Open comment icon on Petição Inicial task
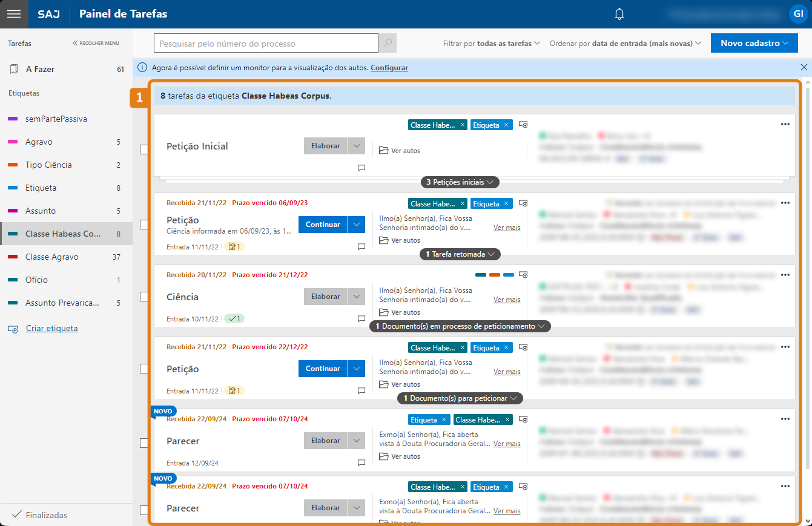 coord(361,168)
